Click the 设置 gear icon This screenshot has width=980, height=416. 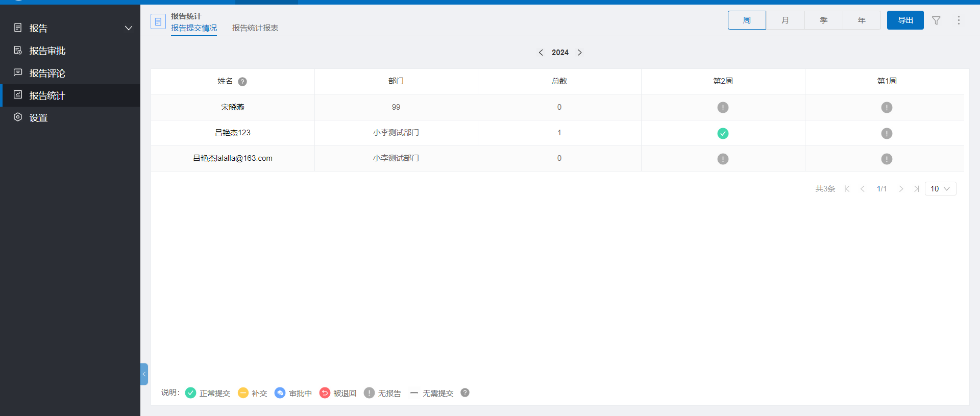pos(18,117)
